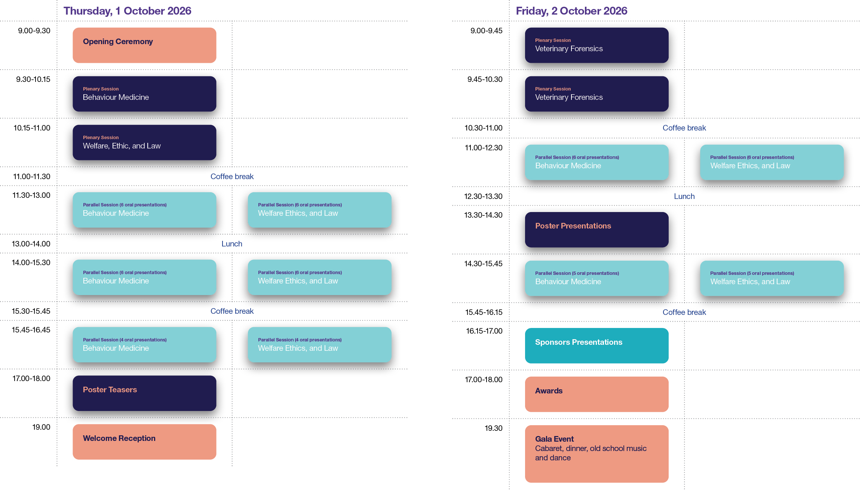Click the Gala Event card
The height and width of the screenshot is (497, 868).
point(596,454)
